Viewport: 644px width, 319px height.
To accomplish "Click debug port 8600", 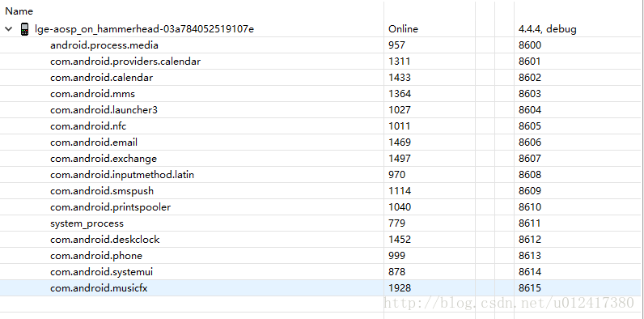I will click(x=530, y=45).
